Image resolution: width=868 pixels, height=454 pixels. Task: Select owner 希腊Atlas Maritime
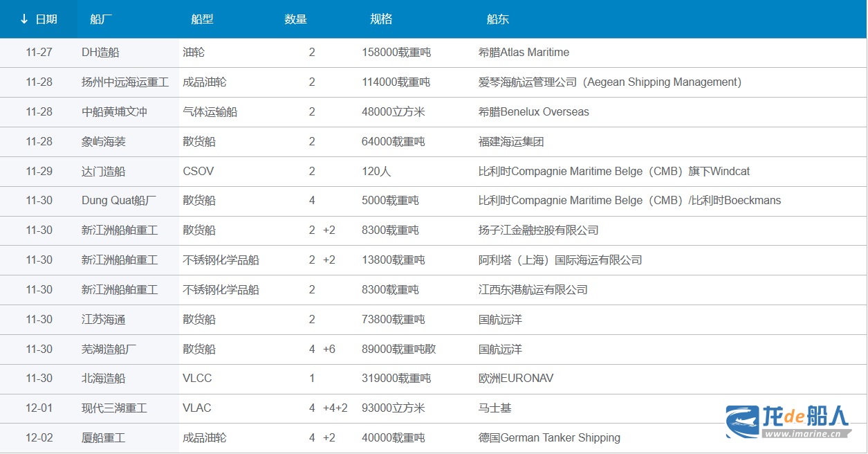pos(524,53)
